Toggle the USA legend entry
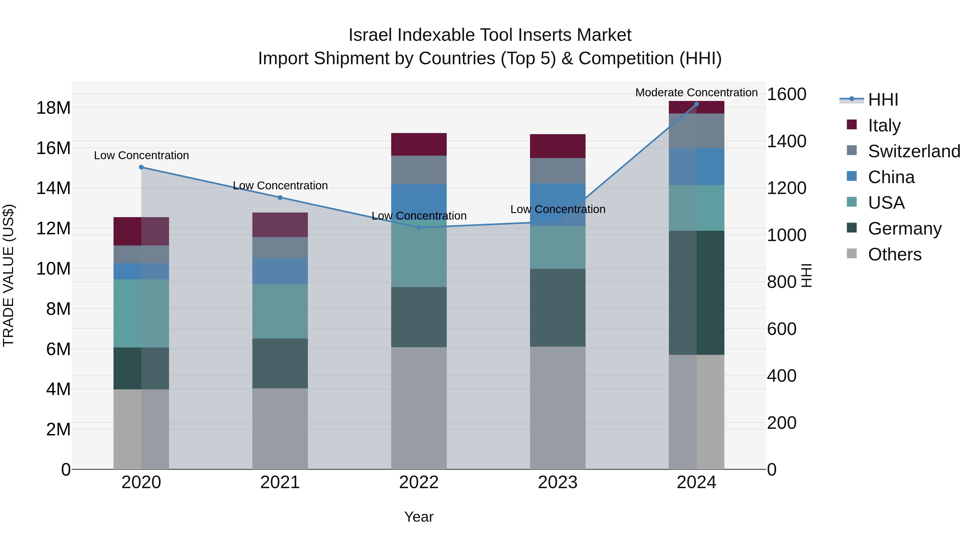The image size is (980, 551). tap(875, 202)
